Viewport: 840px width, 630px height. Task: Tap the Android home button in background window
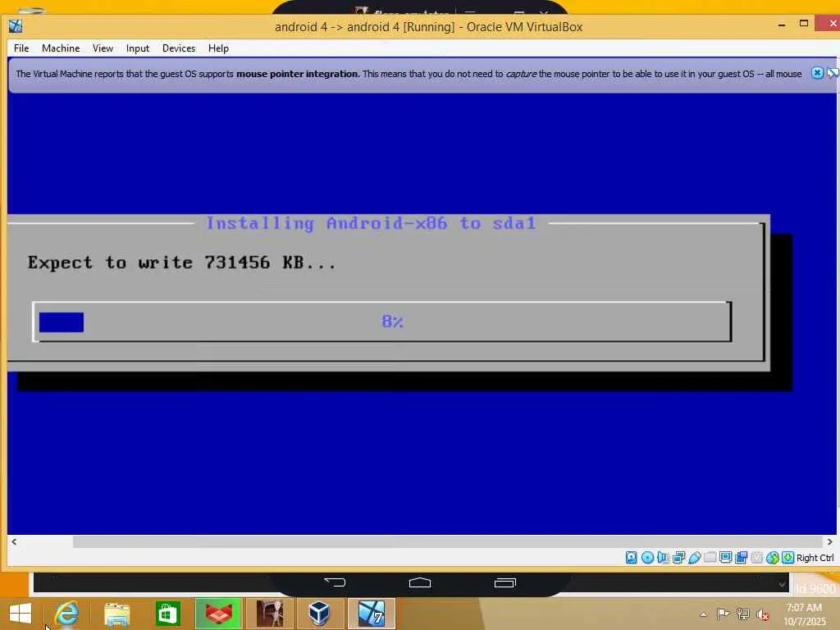click(x=420, y=582)
